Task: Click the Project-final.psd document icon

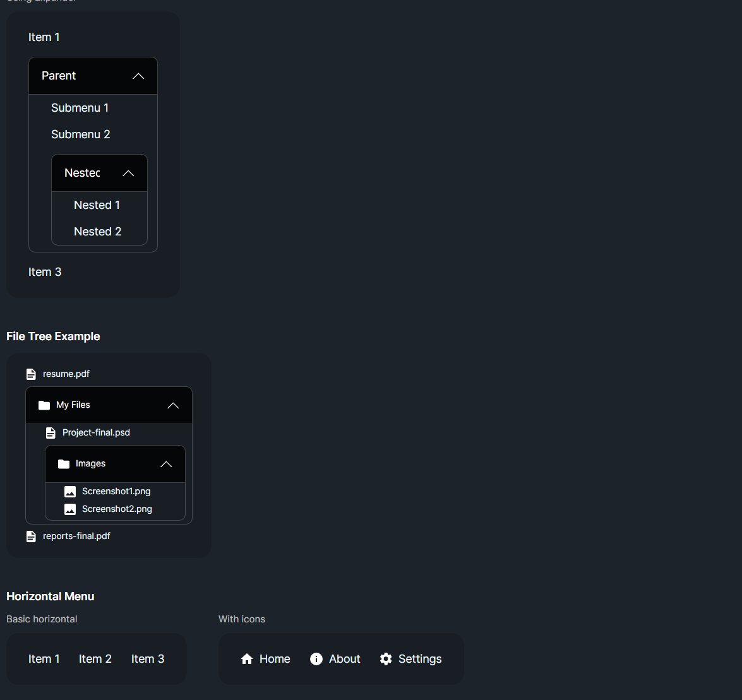Action: [x=51, y=432]
